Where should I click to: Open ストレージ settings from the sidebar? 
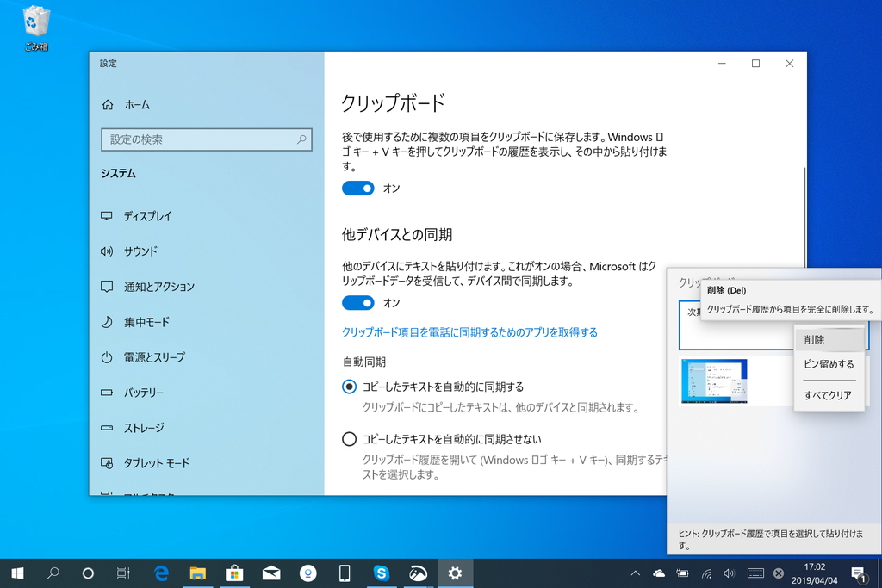[x=146, y=428]
